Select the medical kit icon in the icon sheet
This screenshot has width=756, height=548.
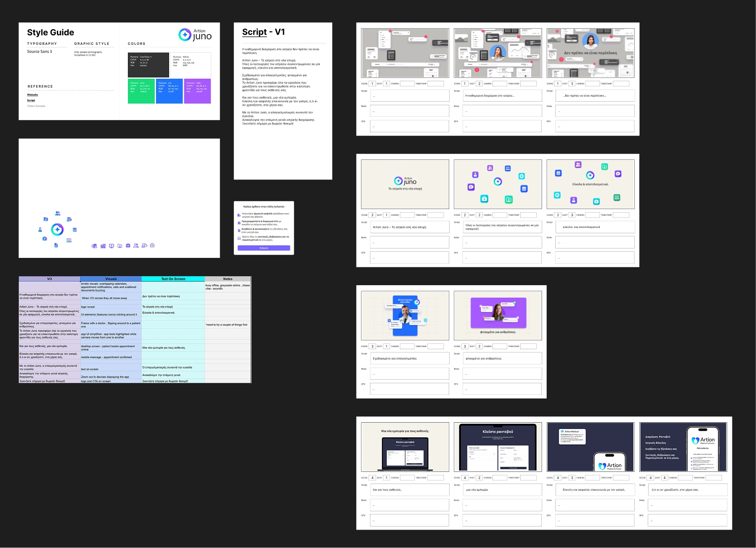pos(45,239)
